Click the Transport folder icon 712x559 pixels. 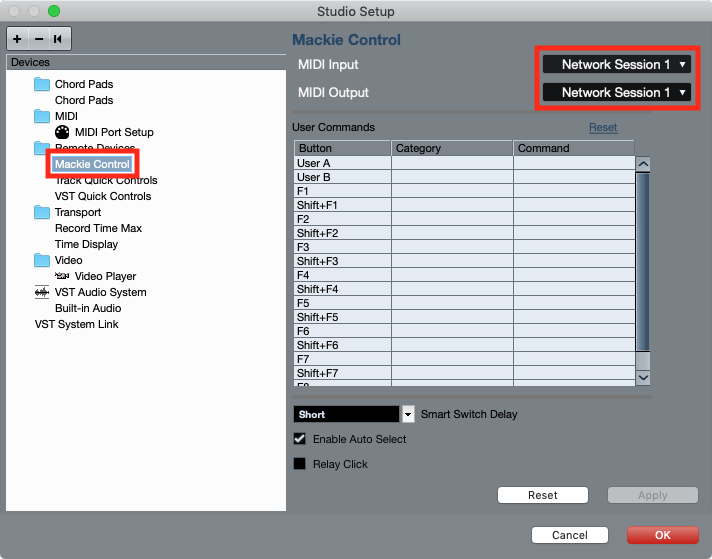click(x=42, y=212)
